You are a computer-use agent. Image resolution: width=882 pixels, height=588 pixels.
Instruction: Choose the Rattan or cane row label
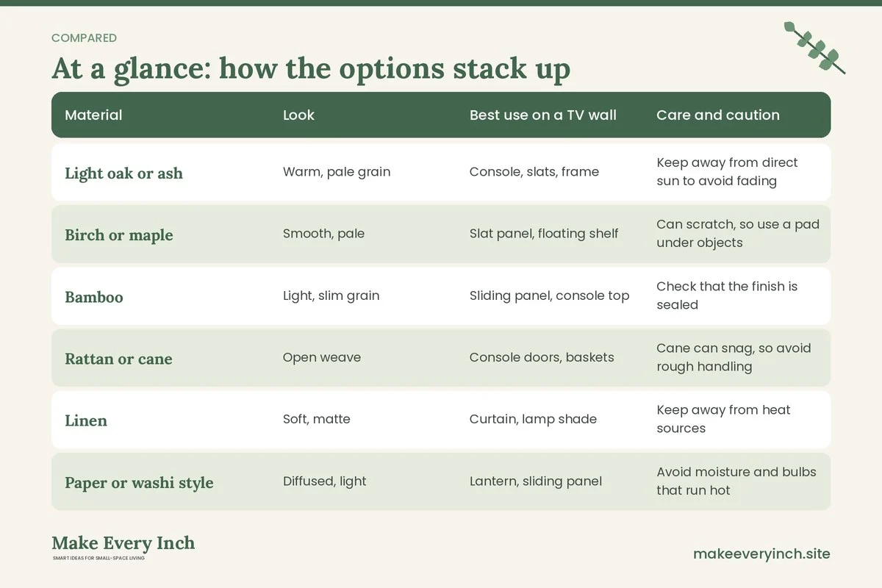118,359
